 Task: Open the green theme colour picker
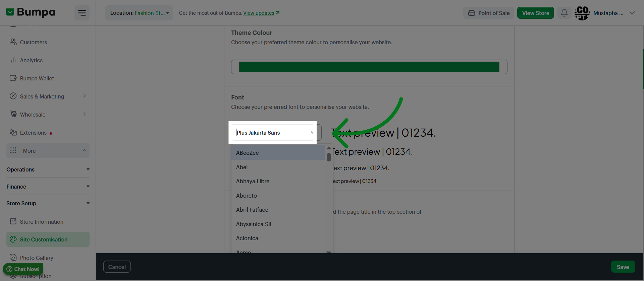tap(369, 67)
